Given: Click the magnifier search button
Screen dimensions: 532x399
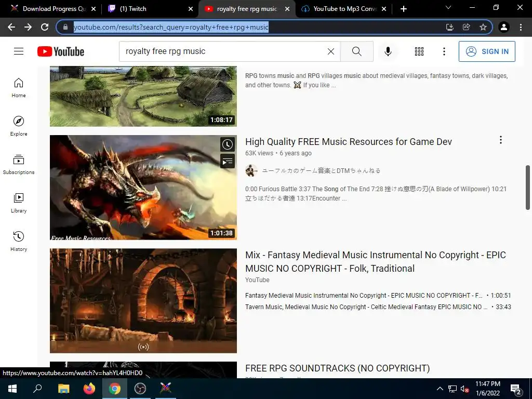Looking at the screenshot, I should 356,51.
